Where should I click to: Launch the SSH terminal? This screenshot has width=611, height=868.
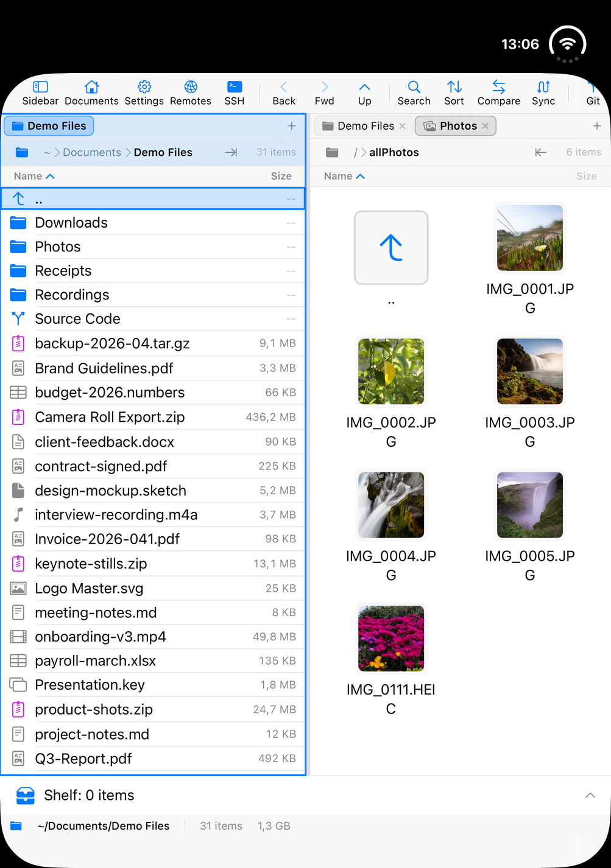click(x=235, y=93)
